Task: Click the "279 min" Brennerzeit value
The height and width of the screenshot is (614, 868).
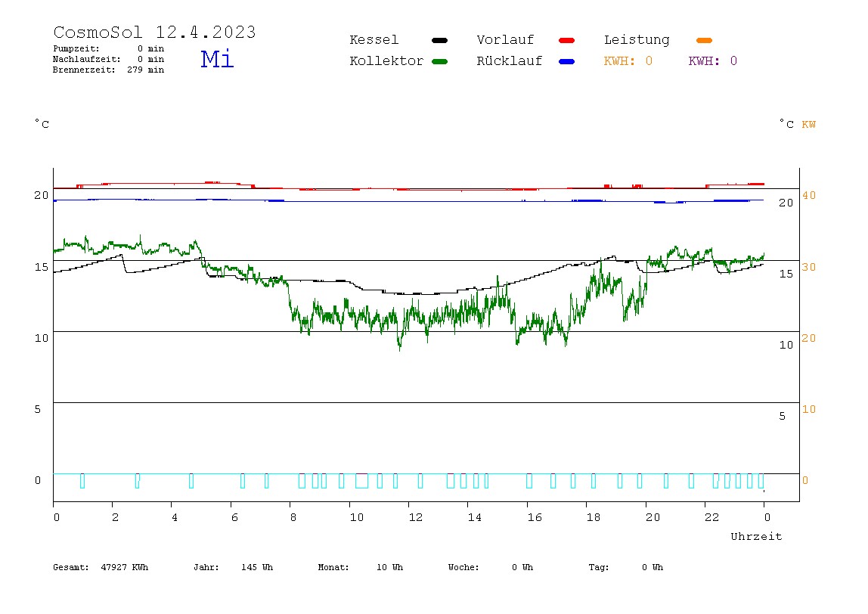Action: pyautogui.click(x=146, y=70)
